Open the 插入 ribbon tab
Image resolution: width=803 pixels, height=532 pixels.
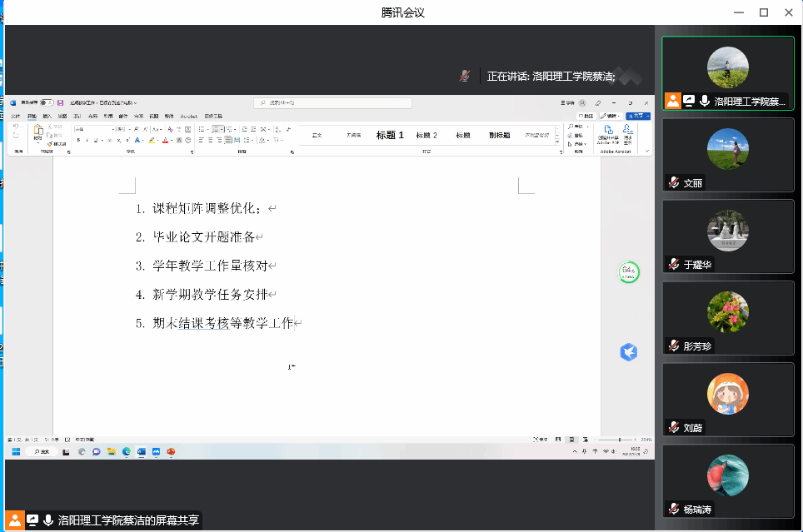(x=47, y=116)
